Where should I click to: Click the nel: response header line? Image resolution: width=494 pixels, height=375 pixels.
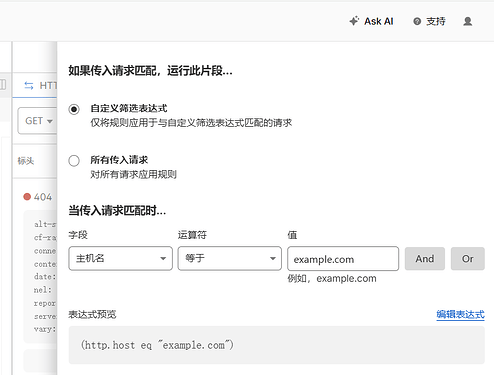[x=43, y=290]
